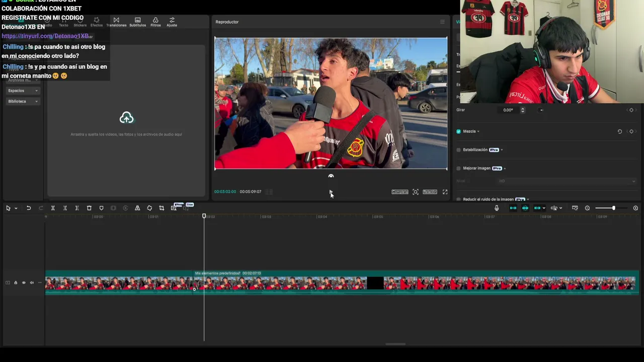Open the crop tool

click(162, 208)
